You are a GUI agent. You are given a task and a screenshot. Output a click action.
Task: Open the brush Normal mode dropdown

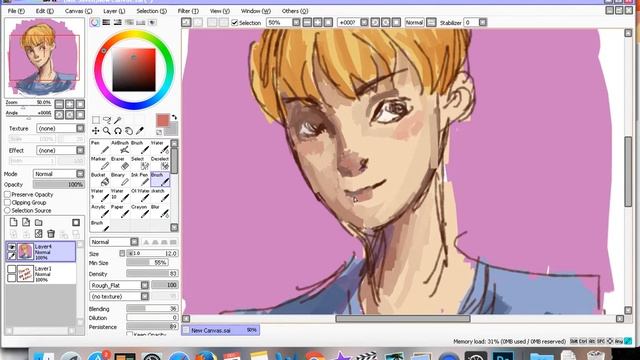coord(134,242)
